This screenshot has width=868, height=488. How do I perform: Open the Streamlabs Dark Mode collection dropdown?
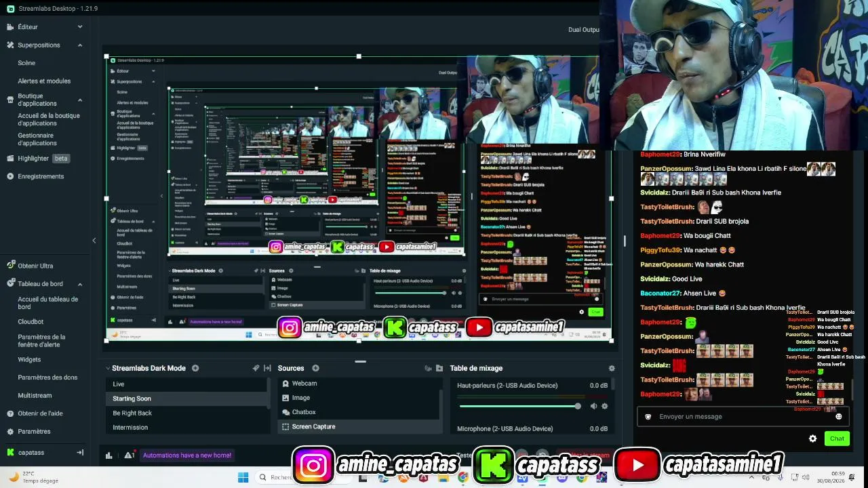click(149, 368)
